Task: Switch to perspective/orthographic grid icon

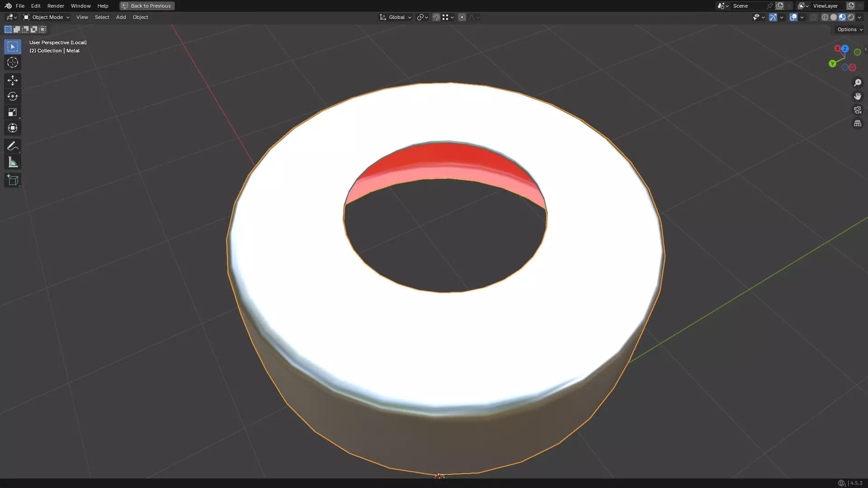Action: (857, 123)
